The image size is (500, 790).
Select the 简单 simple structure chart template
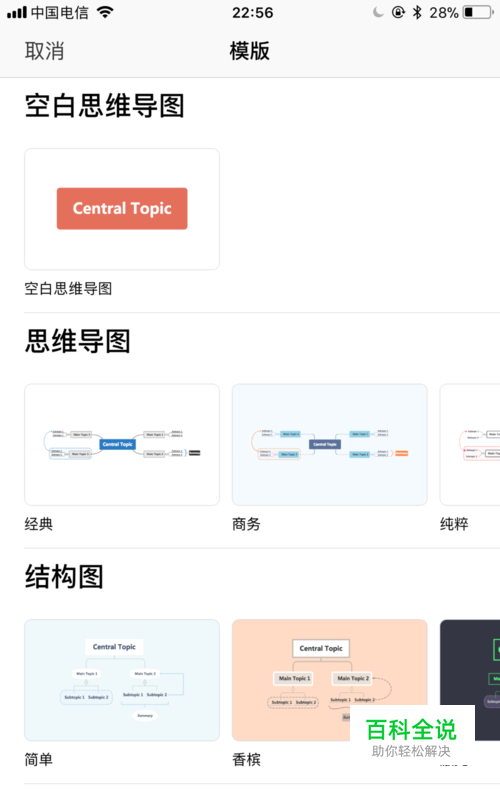click(x=122, y=680)
